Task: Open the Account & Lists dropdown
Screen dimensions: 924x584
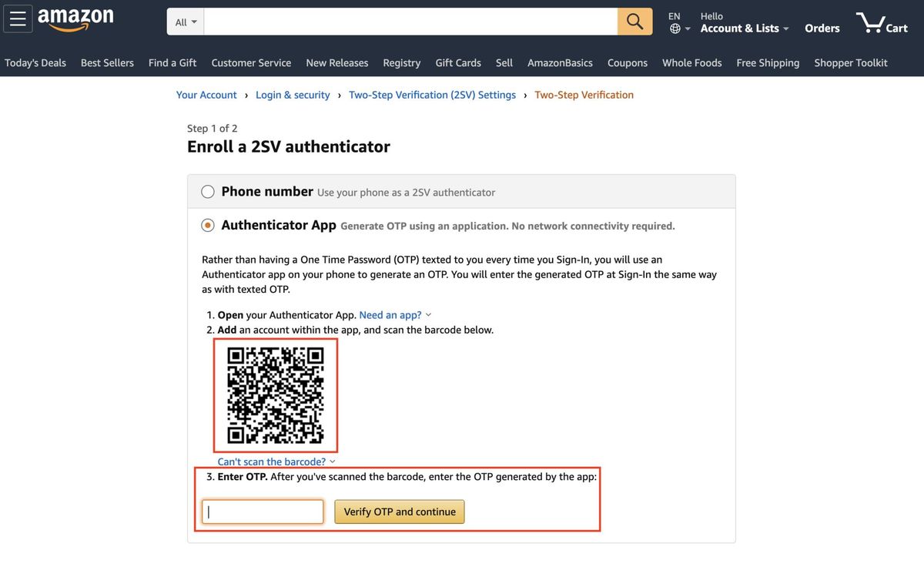Action: pyautogui.click(x=741, y=28)
